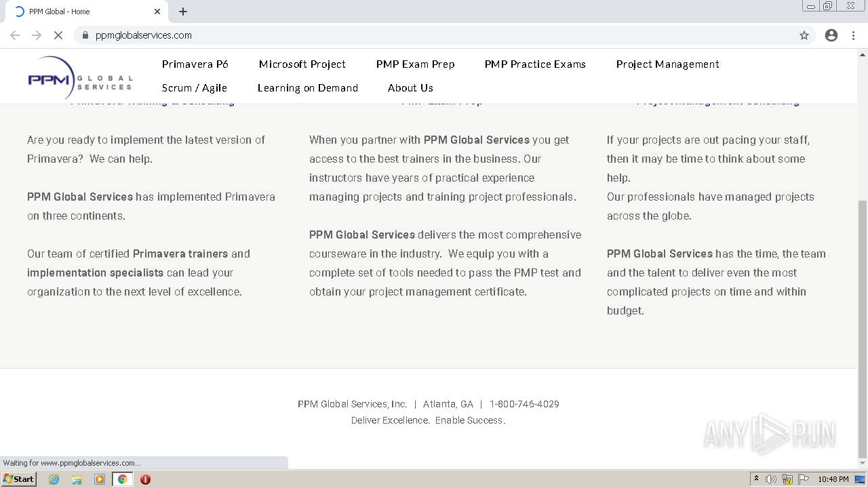Close the PPM Global - Home tab
Viewport: 868px width, 488px height.
click(157, 12)
